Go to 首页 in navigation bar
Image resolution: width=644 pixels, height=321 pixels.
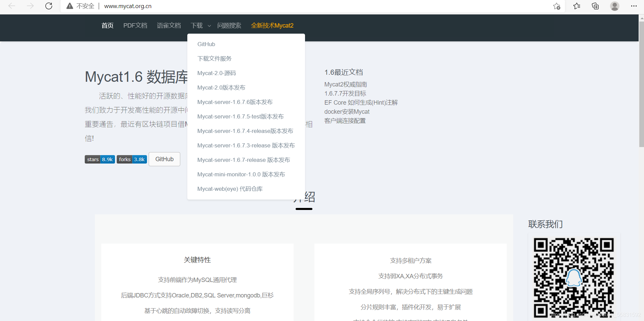[x=108, y=26]
